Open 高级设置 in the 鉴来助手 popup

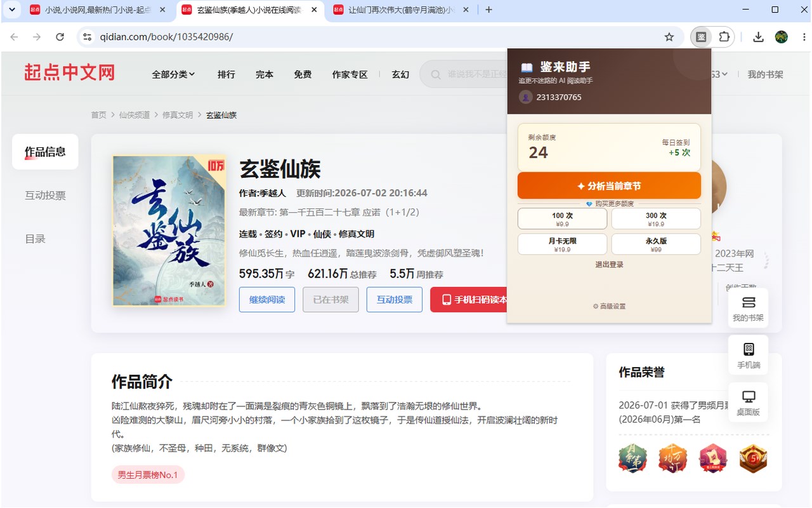[x=609, y=306]
